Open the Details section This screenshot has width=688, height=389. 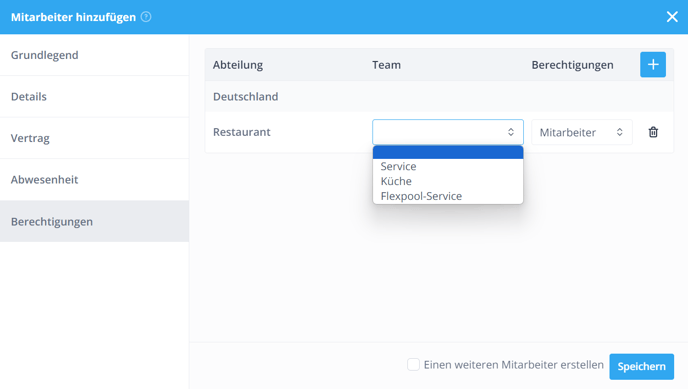[x=94, y=96]
